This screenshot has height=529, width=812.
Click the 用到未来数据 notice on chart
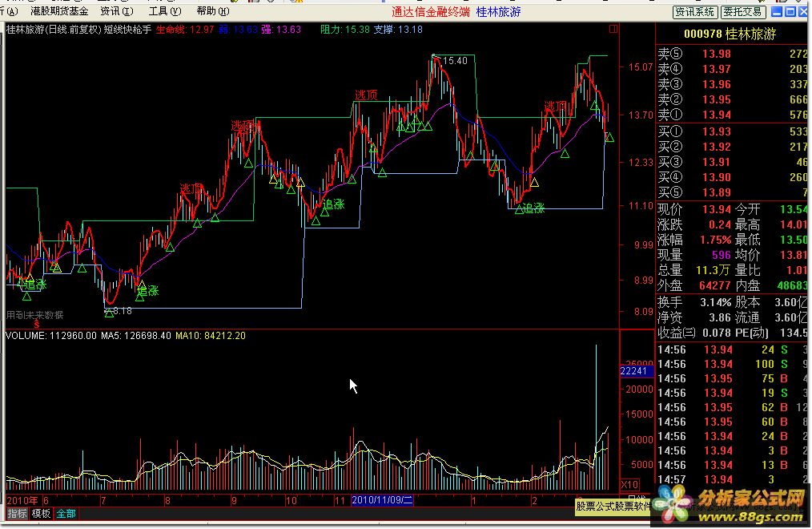(34, 314)
